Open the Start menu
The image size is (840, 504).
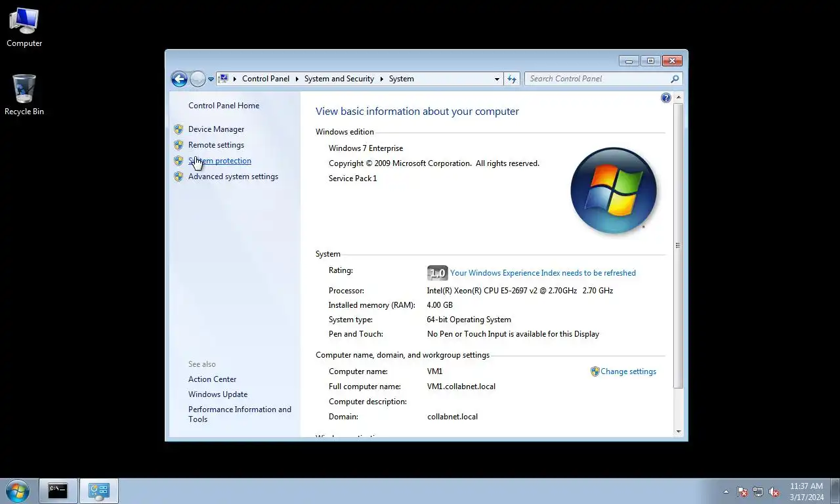[17, 491]
